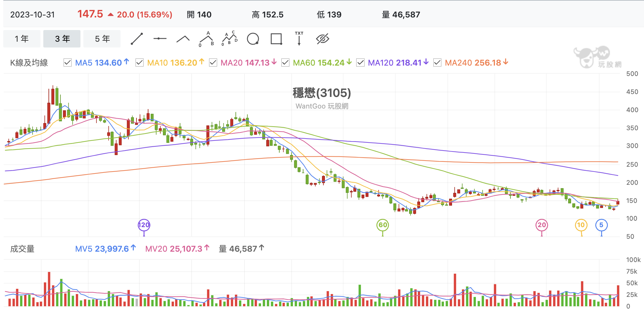Uncheck the MA5 moving average checkbox
The image size is (644, 314).
67,63
